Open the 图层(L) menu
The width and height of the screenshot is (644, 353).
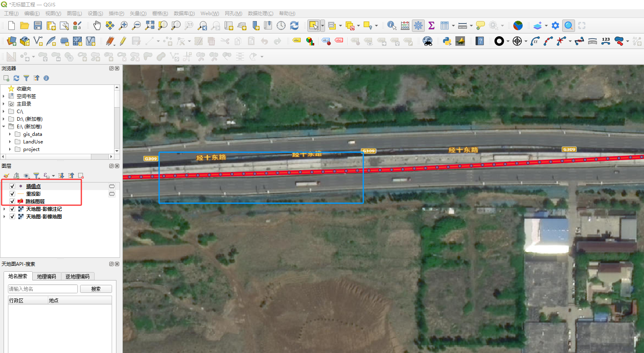click(x=75, y=13)
